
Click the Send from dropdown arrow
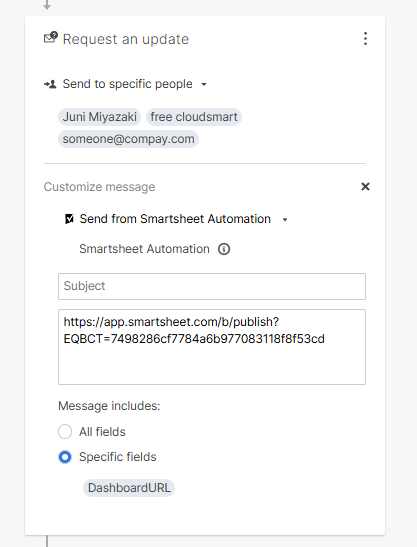point(285,220)
